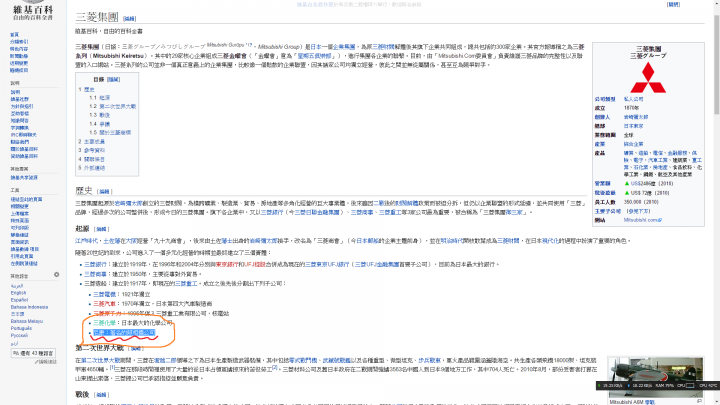This screenshot has height=405, width=720.
Task: Open the 上傳檔案 tool link
Action: tap(19, 214)
